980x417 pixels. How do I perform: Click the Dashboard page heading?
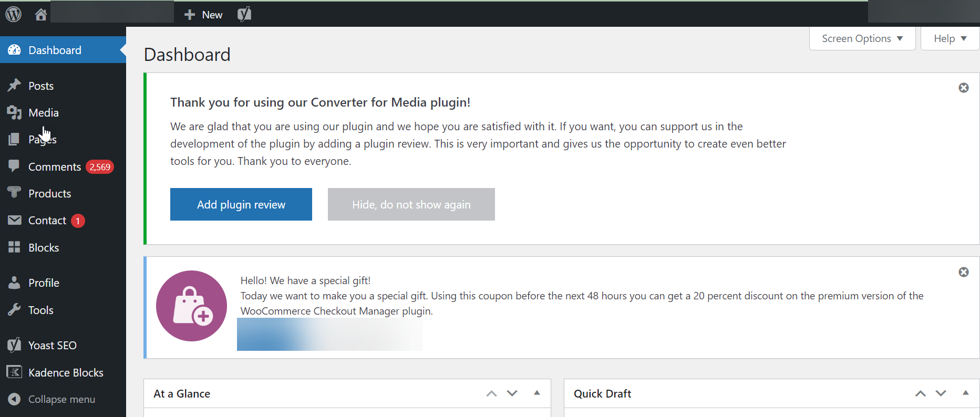pos(187,55)
